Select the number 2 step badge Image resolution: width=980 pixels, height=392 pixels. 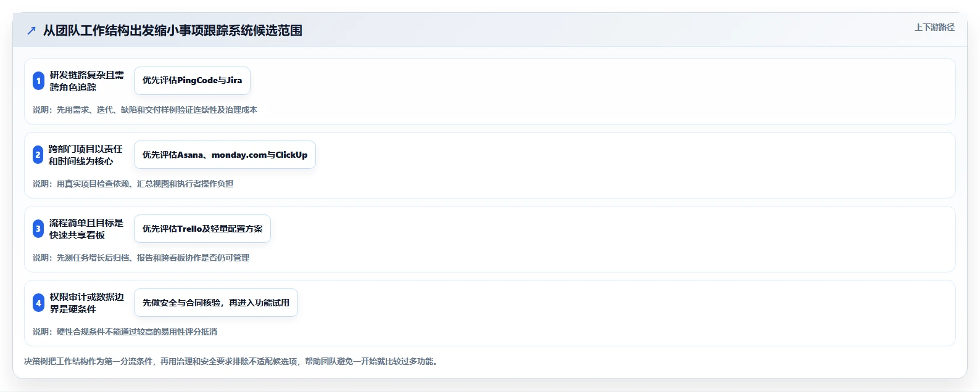38,155
